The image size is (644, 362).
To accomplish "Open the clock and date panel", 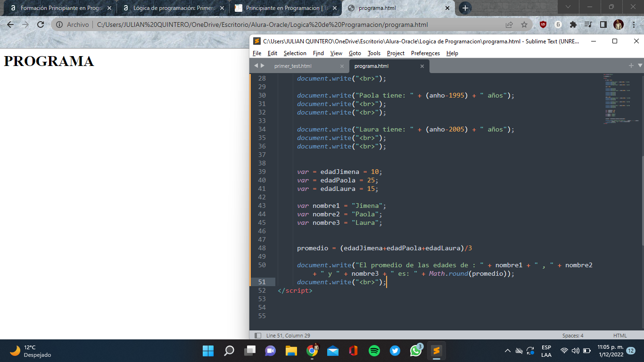I will tap(609, 351).
